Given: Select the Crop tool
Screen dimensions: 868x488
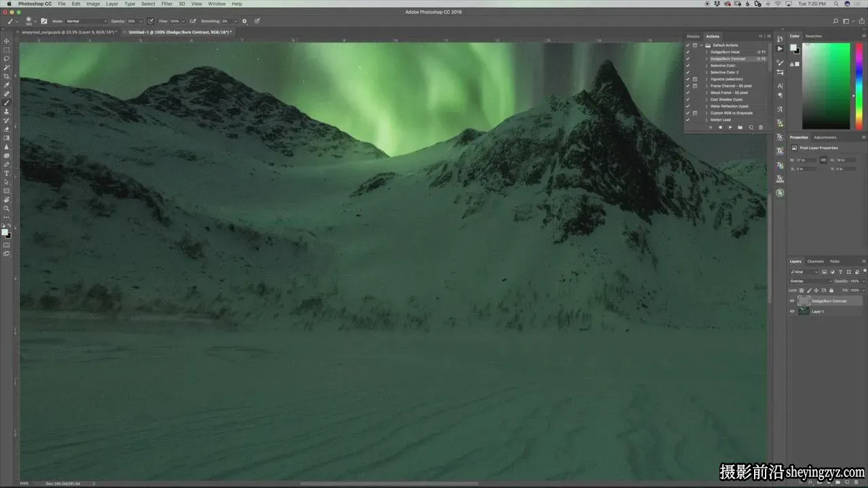Looking at the screenshot, I should 7,77.
